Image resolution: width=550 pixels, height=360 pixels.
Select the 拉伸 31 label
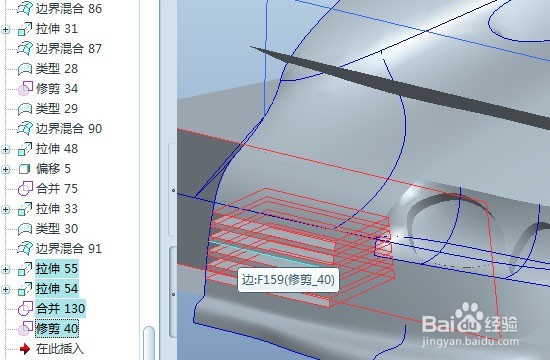click(57, 29)
